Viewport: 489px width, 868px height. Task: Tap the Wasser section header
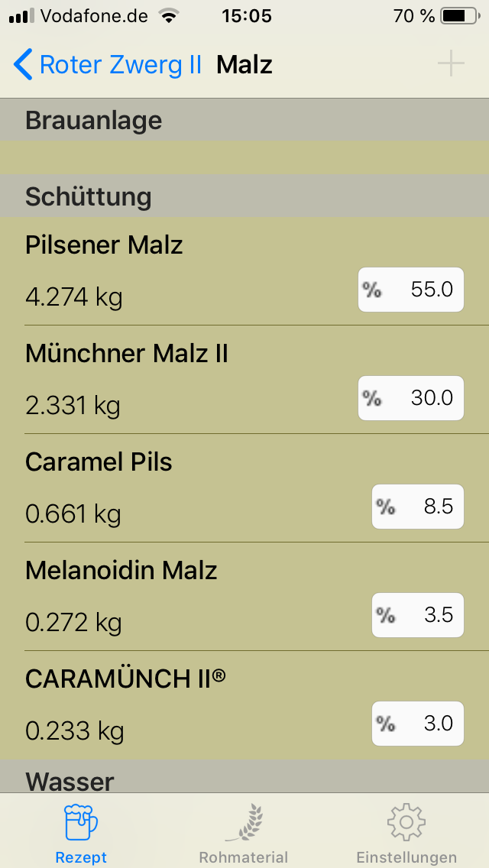(x=244, y=779)
